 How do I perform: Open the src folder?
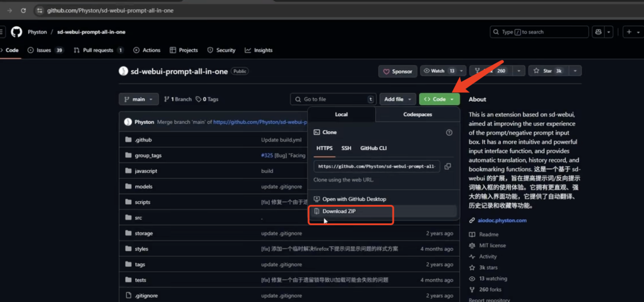point(138,218)
